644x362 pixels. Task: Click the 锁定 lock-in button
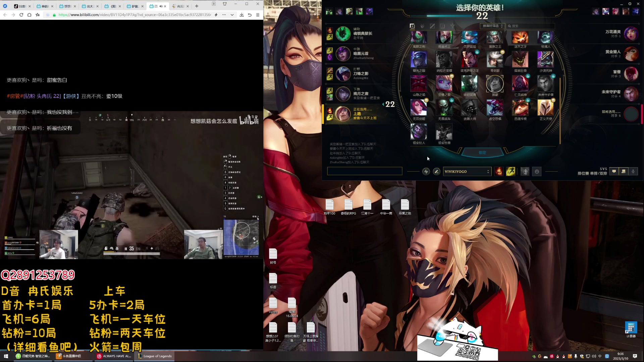coord(482,153)
